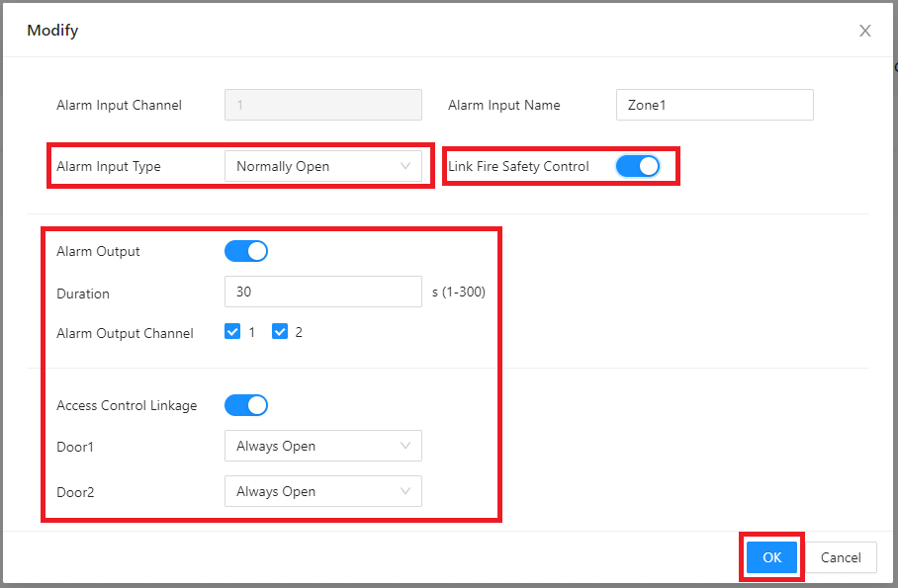Confirm changes with the OK button
The height and width of the screenshot is (588, 898).
(771, 557)
